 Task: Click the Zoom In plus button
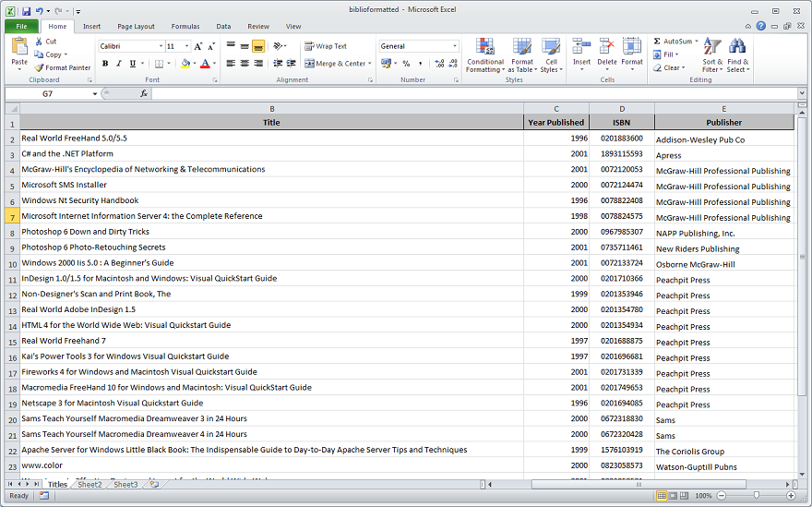pos(791,496)
